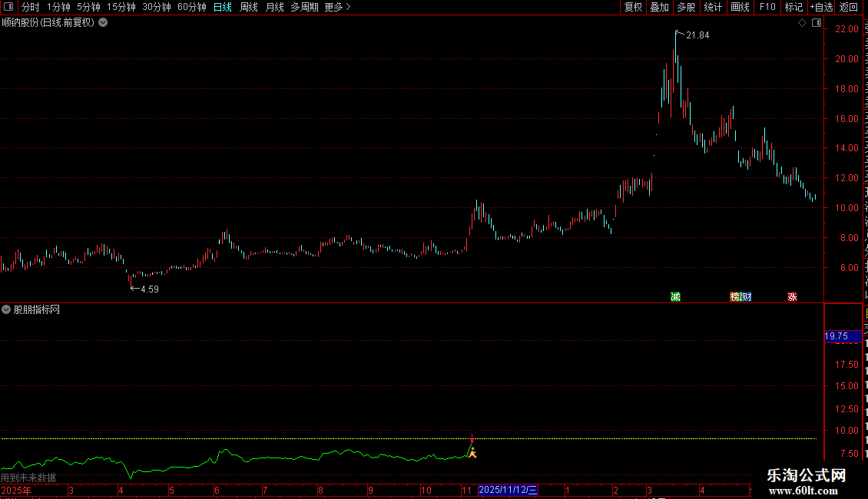Switch to 分时 intraday view
Screen dimensions: 868x499
[31, 7]
